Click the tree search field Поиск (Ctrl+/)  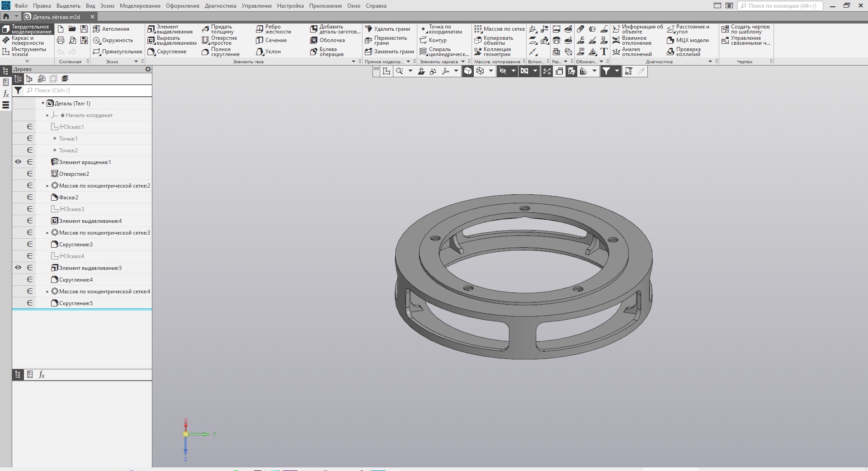pos(89,90)
